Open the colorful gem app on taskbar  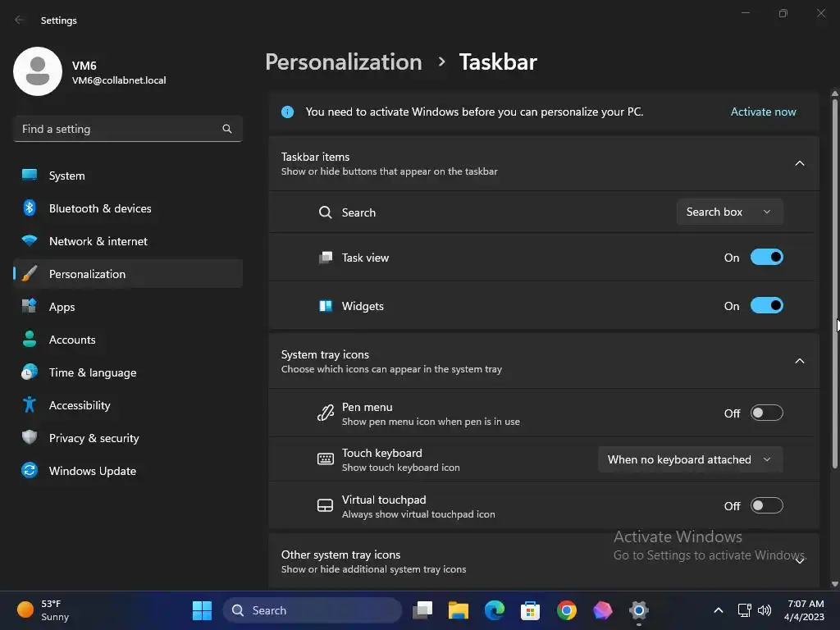pos(603,610)
